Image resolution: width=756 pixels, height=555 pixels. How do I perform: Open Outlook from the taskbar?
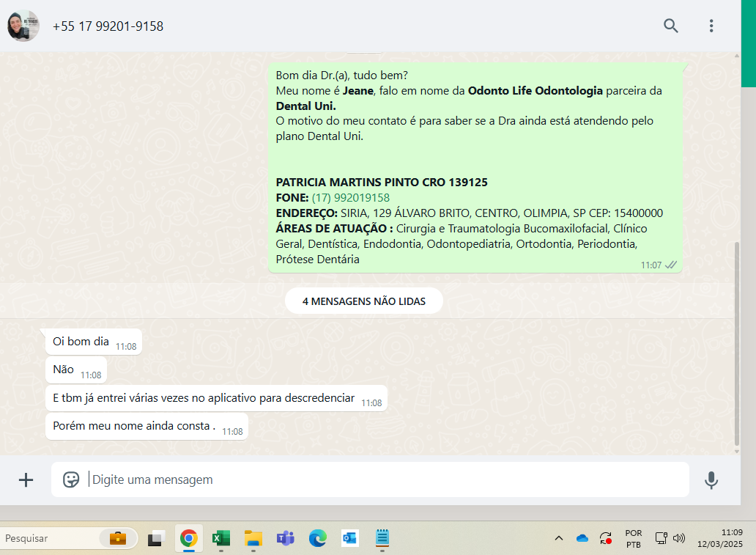(349, 538)
